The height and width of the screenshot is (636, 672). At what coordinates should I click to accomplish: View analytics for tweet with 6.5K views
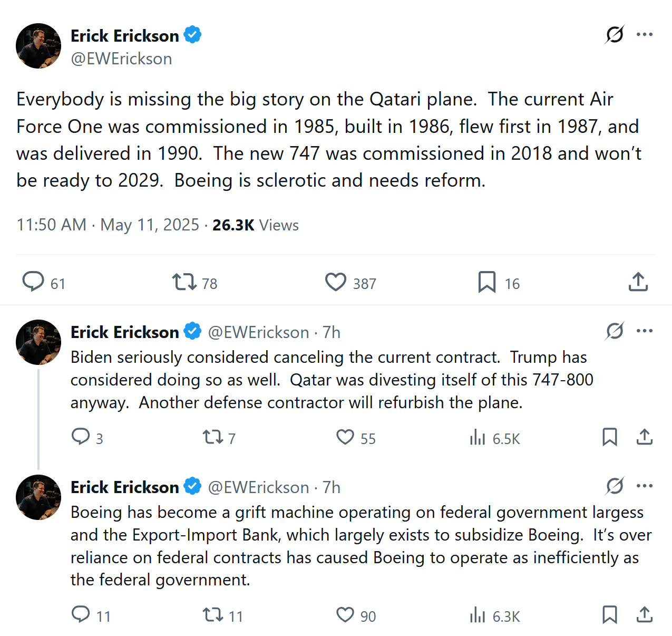click(478, 438)
